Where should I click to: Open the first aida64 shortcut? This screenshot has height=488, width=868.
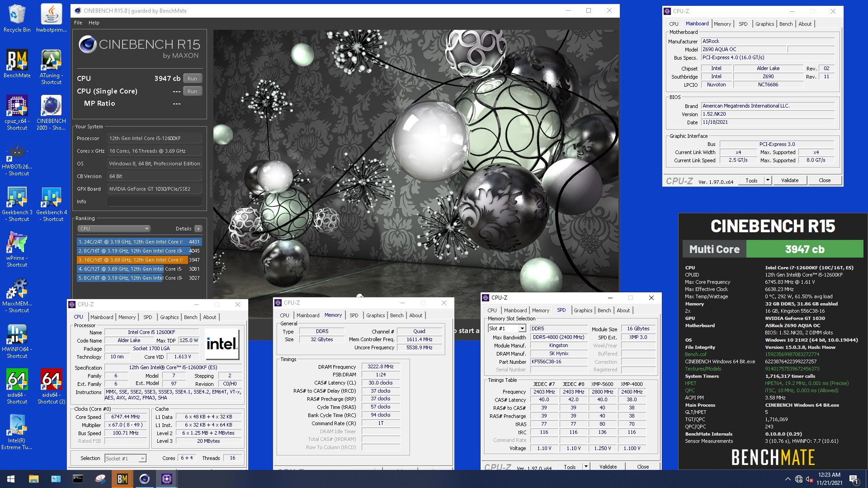[x=17, y=386]
